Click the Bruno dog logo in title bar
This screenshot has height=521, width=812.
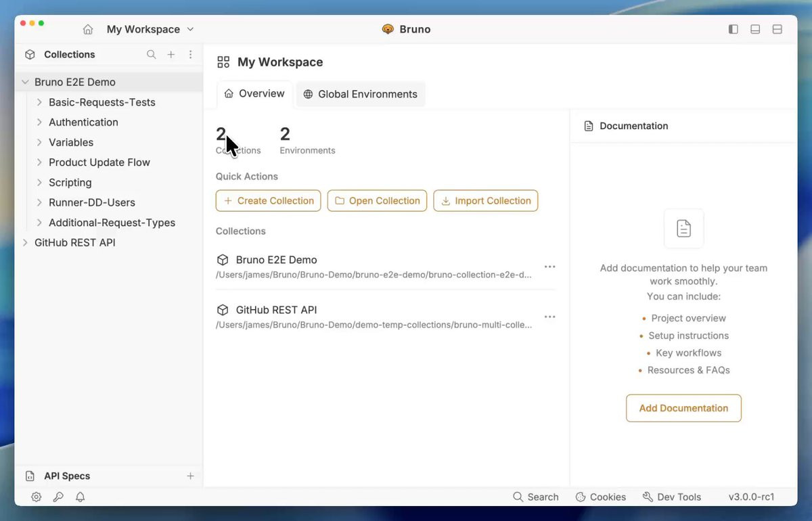388,30
